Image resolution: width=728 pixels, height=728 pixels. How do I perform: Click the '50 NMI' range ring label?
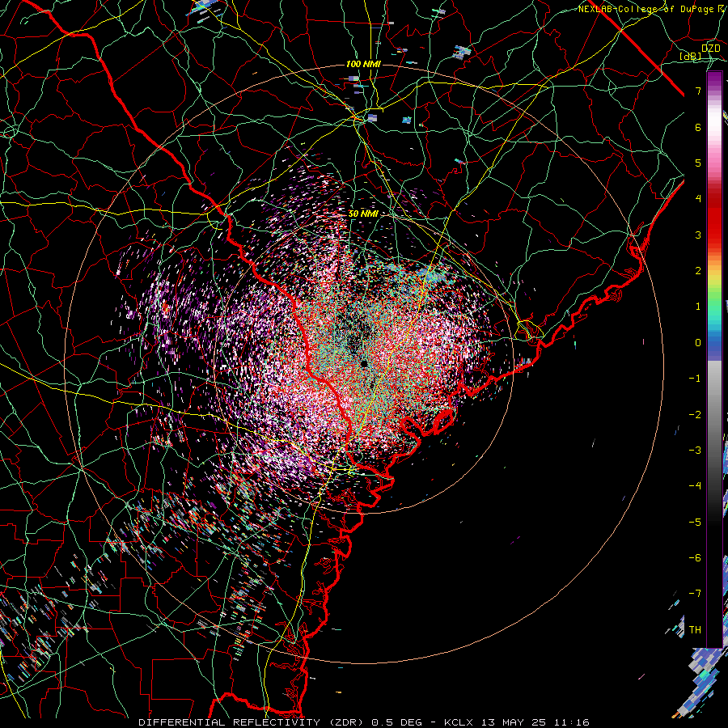coord(363,214)
